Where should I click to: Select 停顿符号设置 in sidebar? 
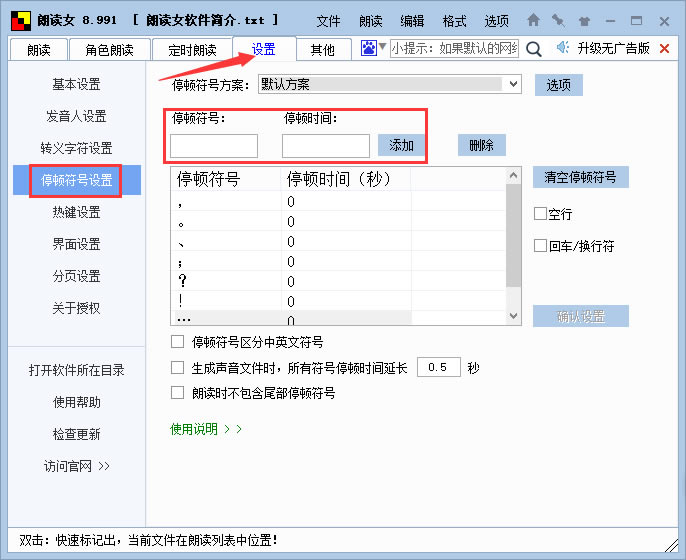pyautogui.click(x=77, y=180)
